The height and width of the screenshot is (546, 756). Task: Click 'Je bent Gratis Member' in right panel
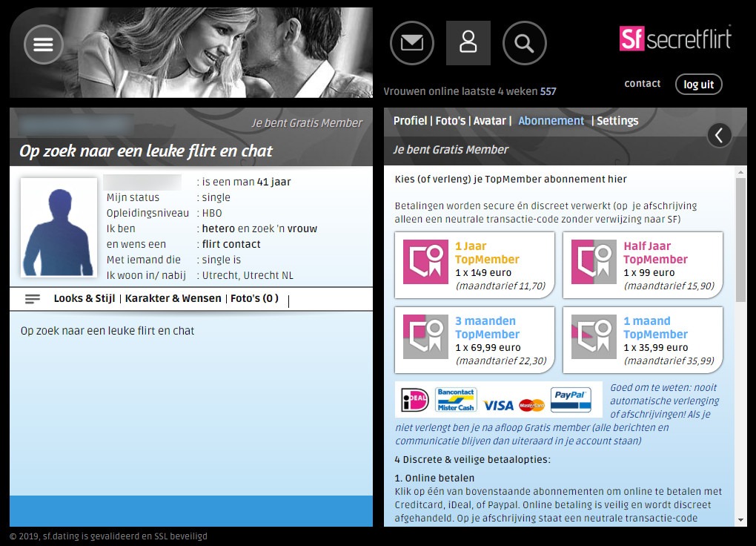tap(451, 150)
